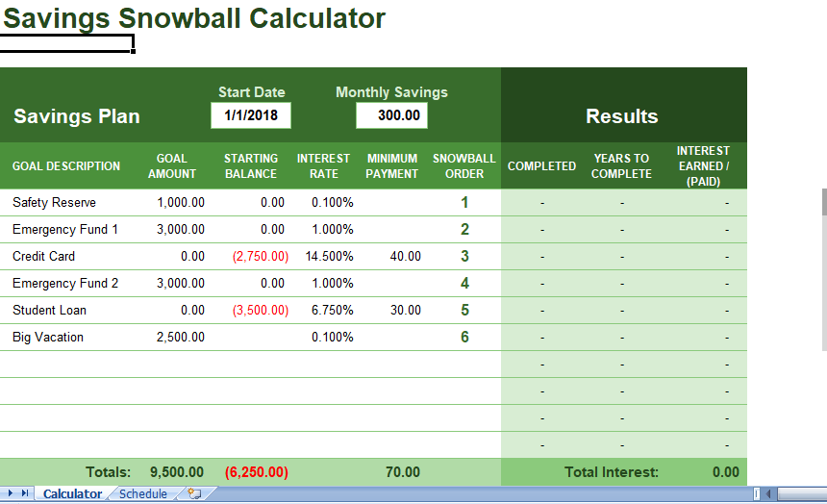827x504 pixels.
Task: Jump to last sheet navigation arrow
Action: [25, 493]
